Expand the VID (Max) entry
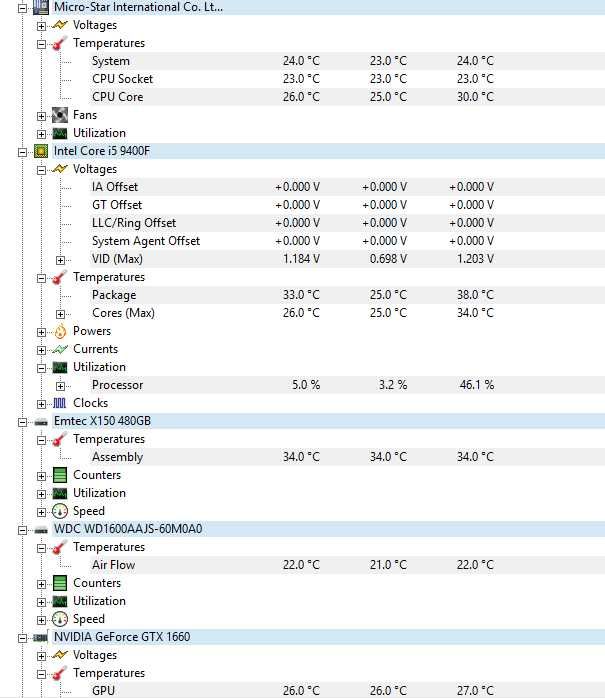 point(61,260)
